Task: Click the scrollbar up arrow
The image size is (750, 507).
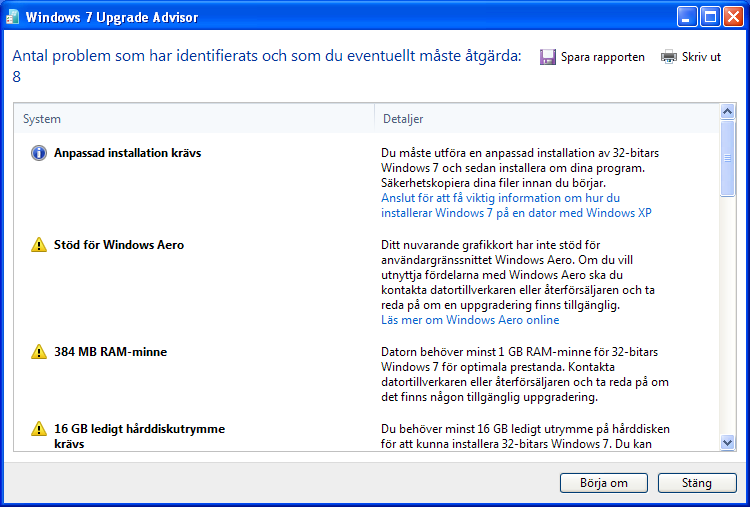Action: click(727, 111)
